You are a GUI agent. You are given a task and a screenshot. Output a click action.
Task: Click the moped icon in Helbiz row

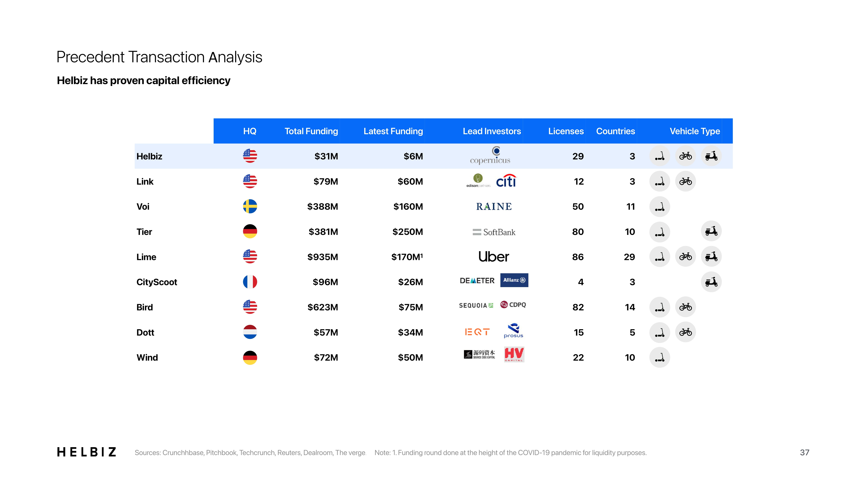tap(711, 156)
